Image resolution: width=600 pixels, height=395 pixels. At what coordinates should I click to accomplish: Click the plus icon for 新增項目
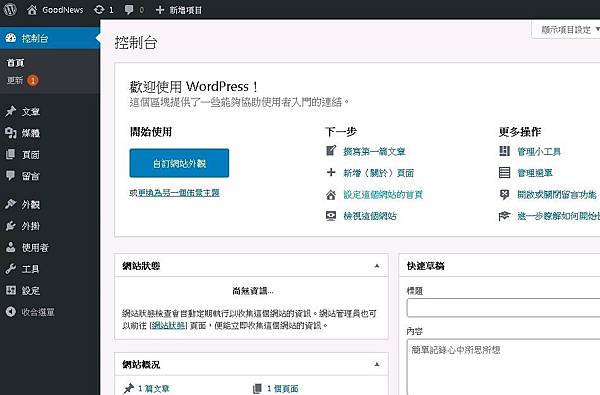pyautogui.click(x=160, y=10)
